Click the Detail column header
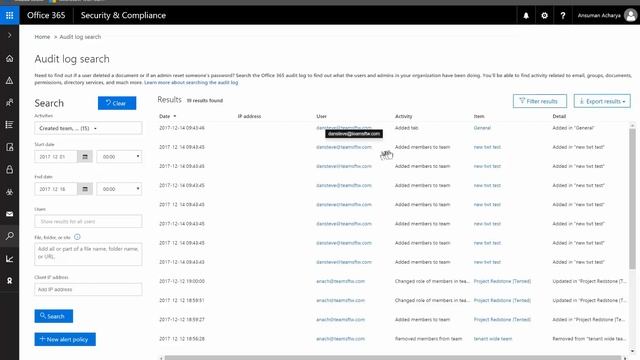The width and height of the screenshot is (640, 360). pyautogui.click(x=559, y=116)
